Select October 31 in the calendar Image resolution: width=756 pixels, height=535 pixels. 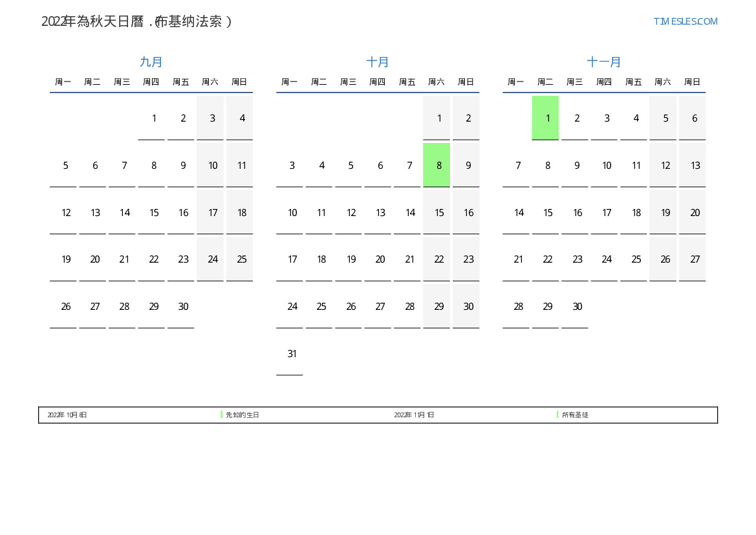tap(292, 354)
